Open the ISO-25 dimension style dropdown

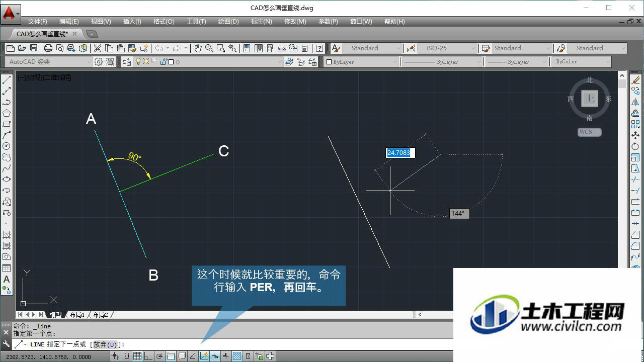(447, 48)
